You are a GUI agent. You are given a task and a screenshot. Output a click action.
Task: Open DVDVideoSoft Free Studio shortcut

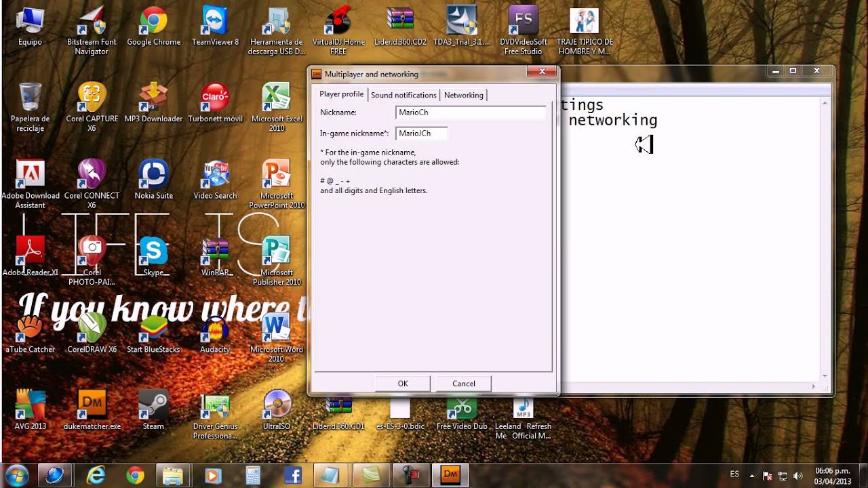(x=524, y=30)
